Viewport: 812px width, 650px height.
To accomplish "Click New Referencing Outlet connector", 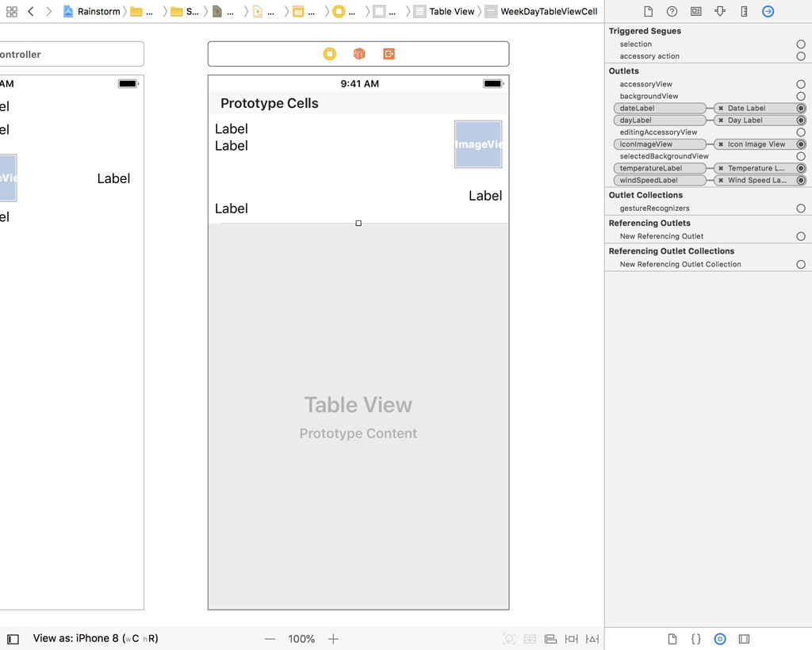I will point(800,235).
